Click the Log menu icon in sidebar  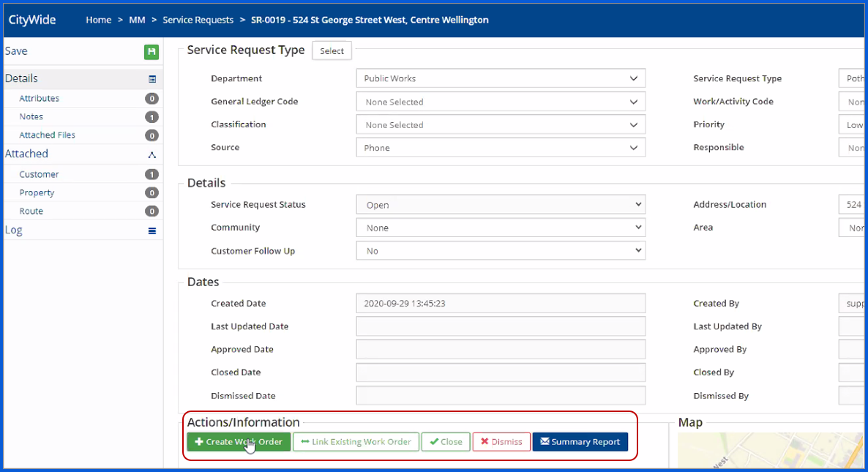[152, 231]
